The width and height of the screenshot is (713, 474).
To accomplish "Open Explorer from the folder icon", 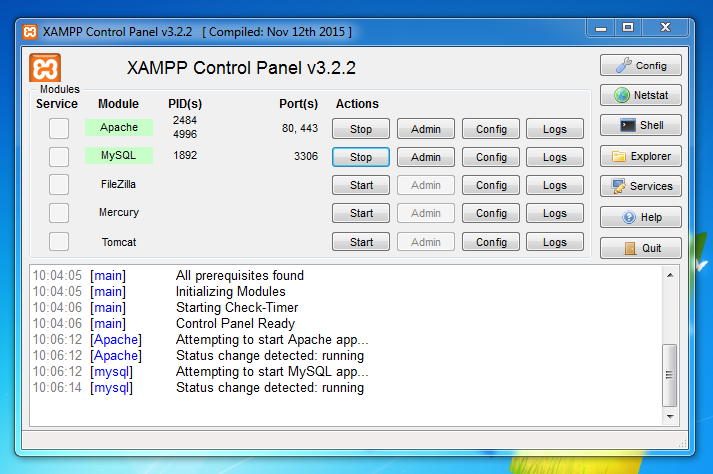I will pos(641,156).
